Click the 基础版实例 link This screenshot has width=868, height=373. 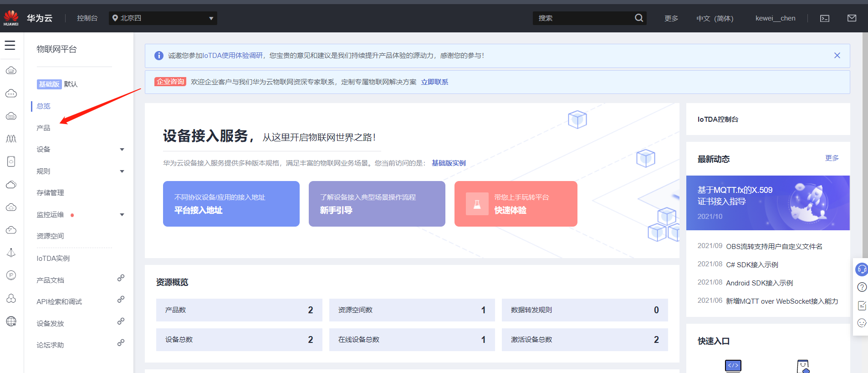coord(449,163)
